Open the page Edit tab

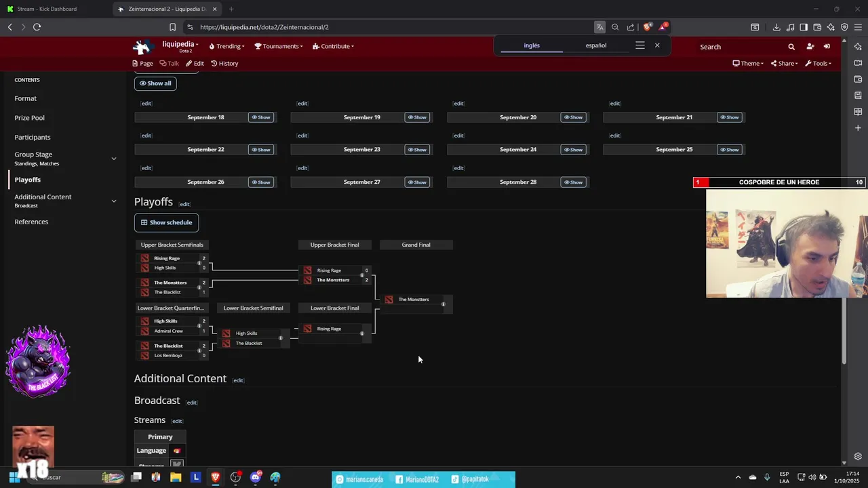[195, 63]
